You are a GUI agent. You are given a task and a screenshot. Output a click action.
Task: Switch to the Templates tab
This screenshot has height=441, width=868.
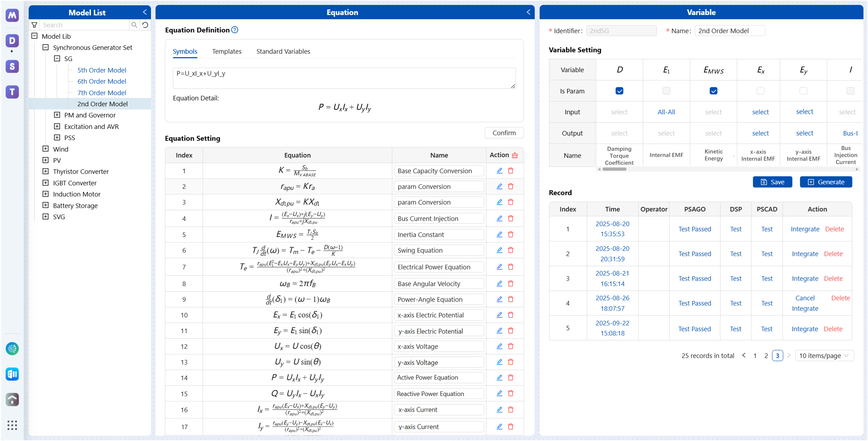(227, 52)
